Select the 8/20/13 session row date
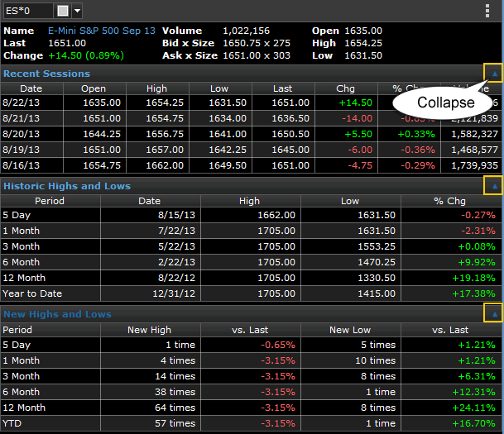 point(22,134)
